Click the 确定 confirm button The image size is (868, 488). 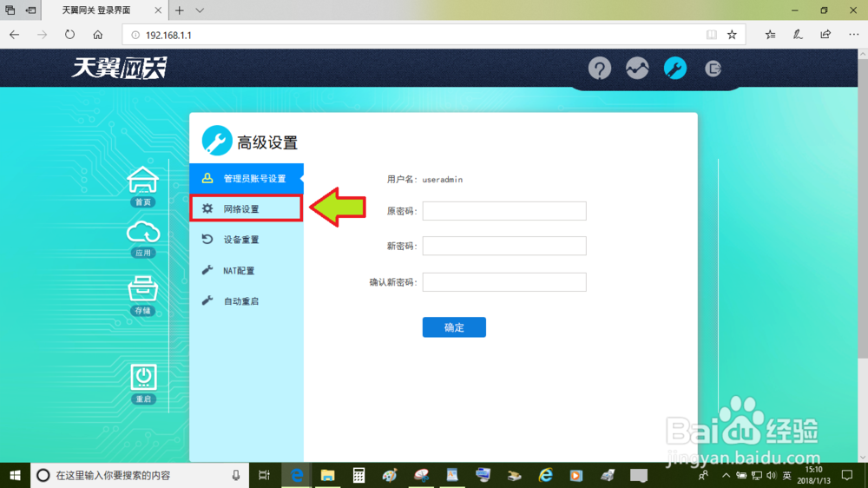[454, 327]
